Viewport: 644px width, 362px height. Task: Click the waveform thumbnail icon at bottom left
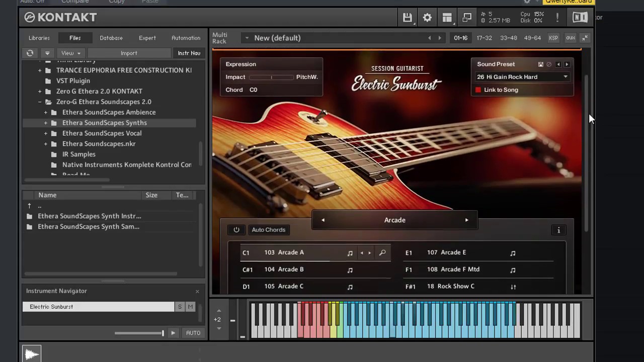[x=32, y=354]
